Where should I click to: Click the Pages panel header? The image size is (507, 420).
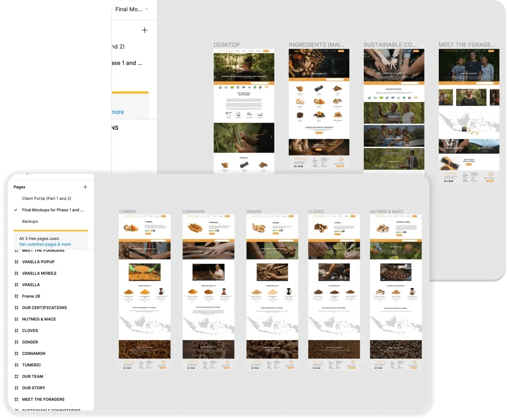tap(19, 187)
